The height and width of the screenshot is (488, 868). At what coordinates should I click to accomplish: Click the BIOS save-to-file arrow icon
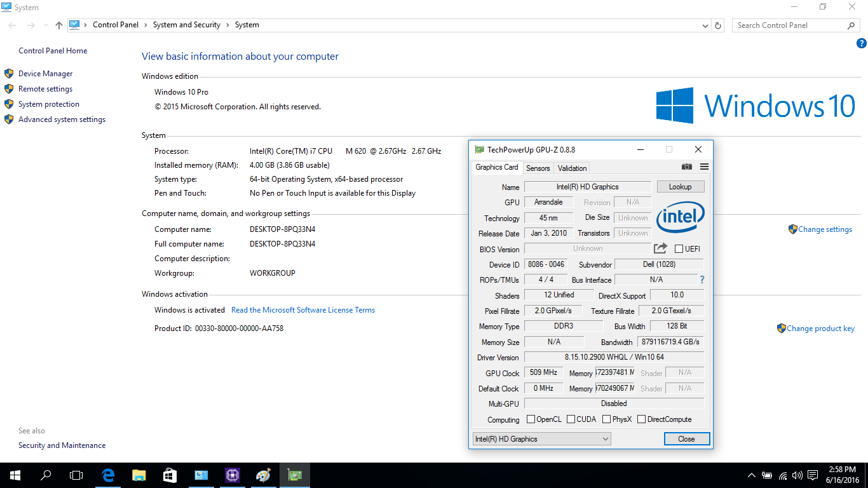tap(661, 248)
